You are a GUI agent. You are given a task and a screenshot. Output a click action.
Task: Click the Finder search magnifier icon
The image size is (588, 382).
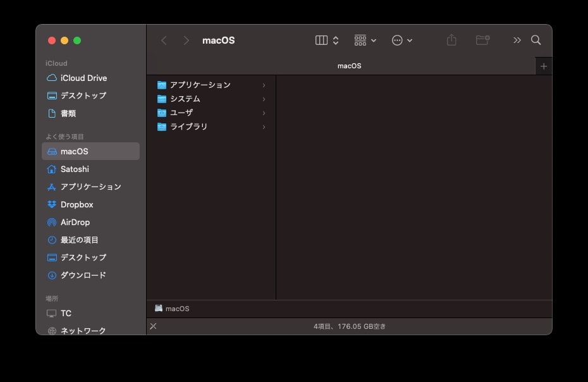(x=536, y=40)
